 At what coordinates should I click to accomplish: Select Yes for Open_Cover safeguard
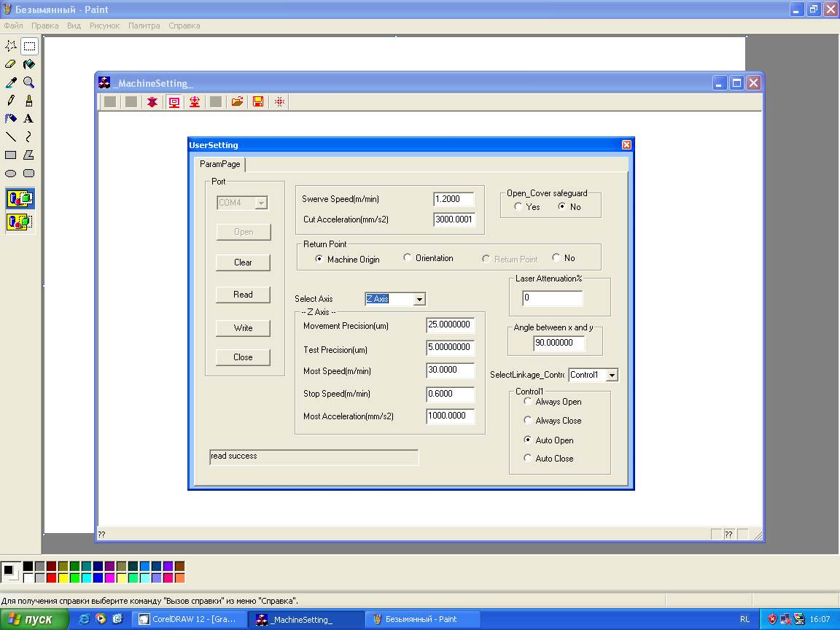click(x=518, y=207)
